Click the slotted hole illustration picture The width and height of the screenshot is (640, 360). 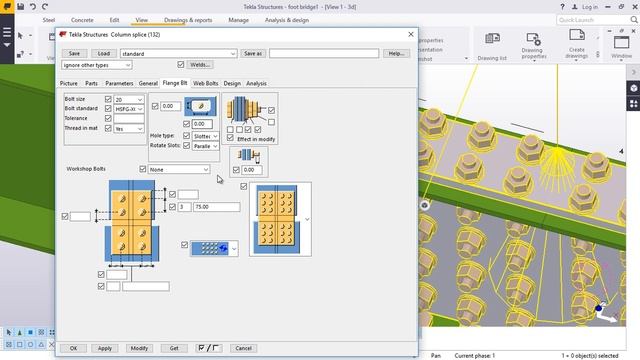pos(200,106)
